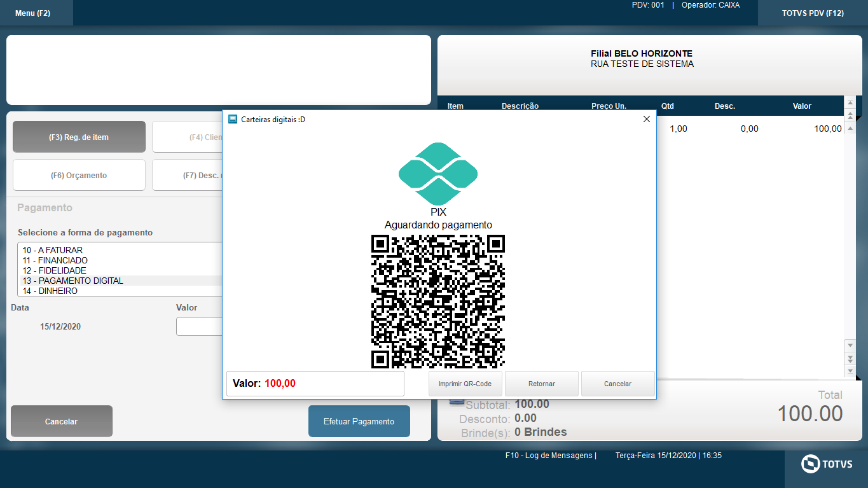Click the gray Cancelar button in the Pagamento panel
This screenshot has height=488, width=868.
(62, 421)
